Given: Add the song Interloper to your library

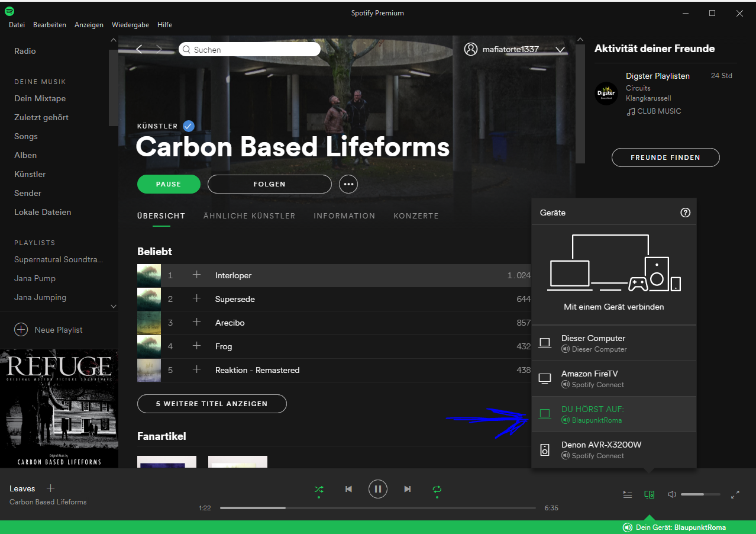Looking at the screenshot, I should (x=196, y=275).
